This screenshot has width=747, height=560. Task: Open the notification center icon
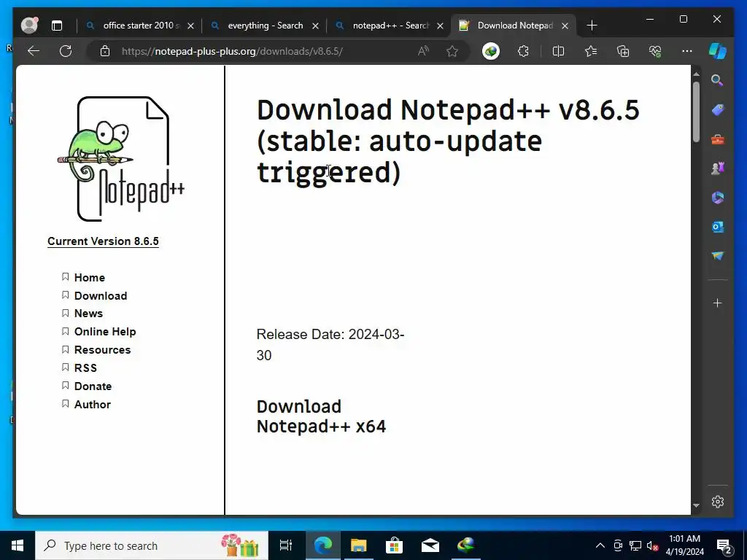point(724,546)
